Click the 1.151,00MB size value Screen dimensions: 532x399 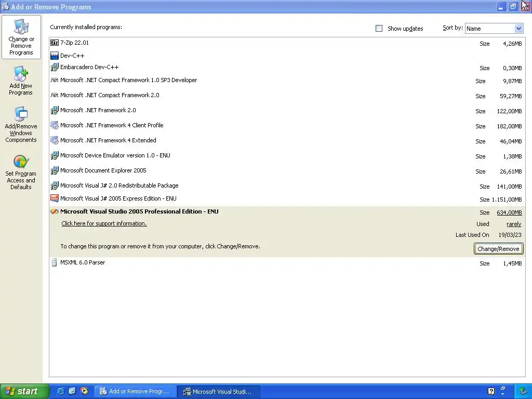click(x=507, y=200)
